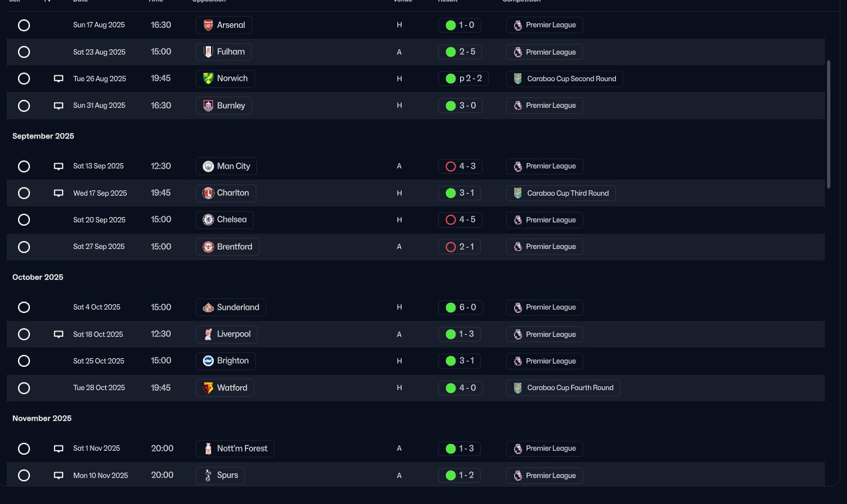Click the Carabao Cup Third Round trophy icon
Viewport: 847px width, 504px height.
[x=518, y=193]
